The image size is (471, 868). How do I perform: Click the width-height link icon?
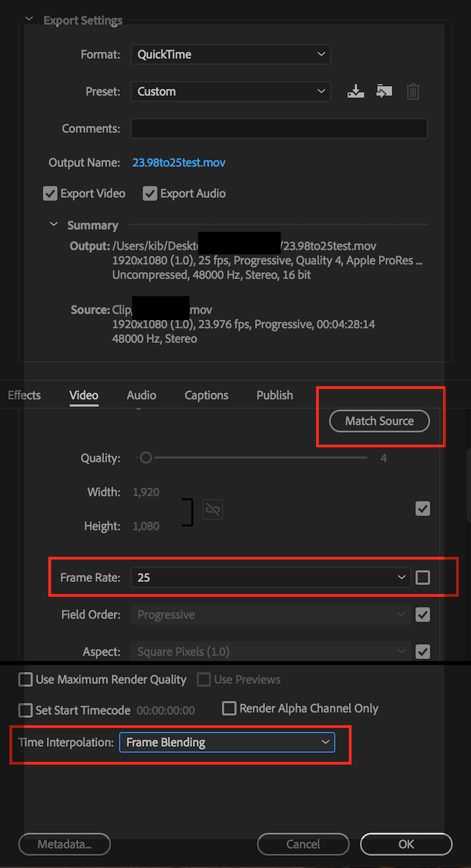coord(213,509)
